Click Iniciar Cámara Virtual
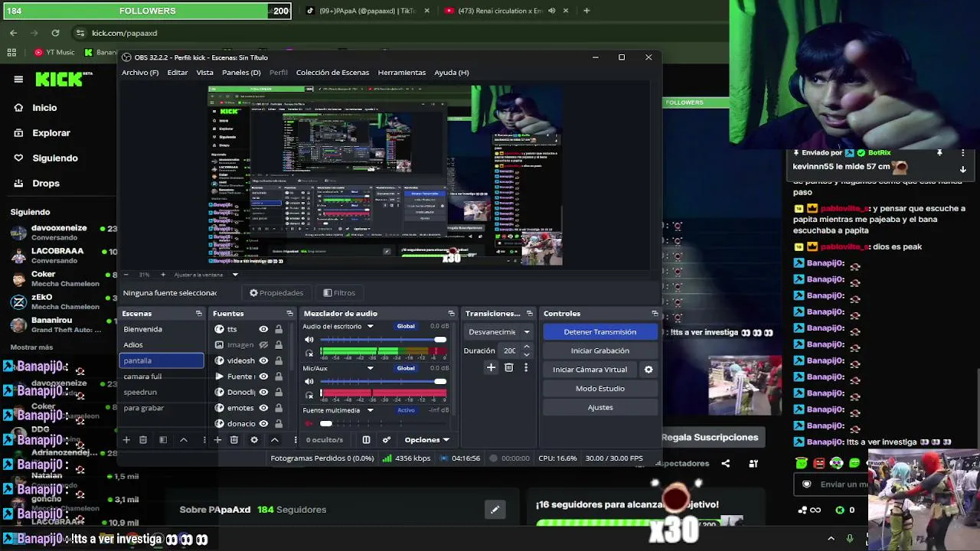The width and height of the screenshot is (980, 551). [x=590, y=370]
